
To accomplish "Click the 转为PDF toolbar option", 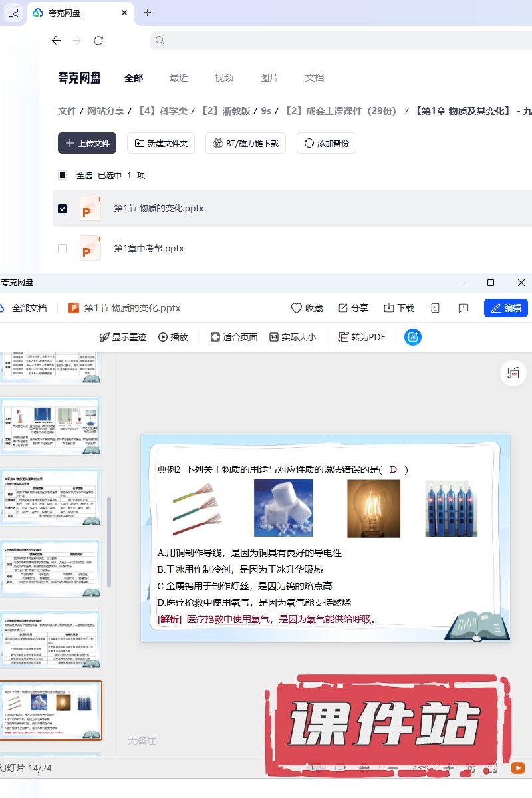I will [362, 337].
